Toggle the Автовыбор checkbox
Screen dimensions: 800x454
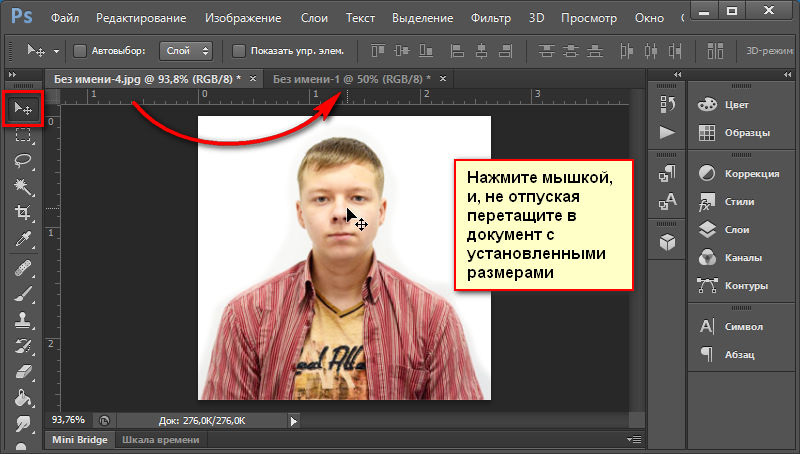(80, 51)
